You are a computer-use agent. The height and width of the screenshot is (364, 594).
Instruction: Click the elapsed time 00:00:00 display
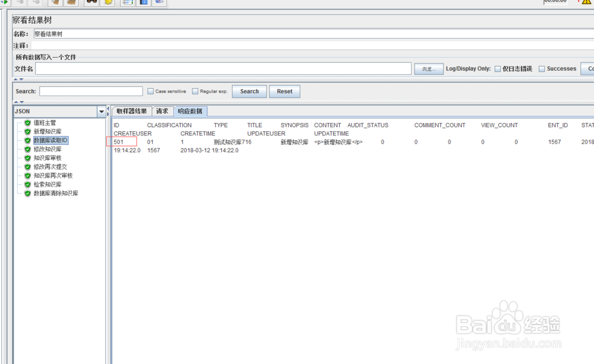coord(555,2)
